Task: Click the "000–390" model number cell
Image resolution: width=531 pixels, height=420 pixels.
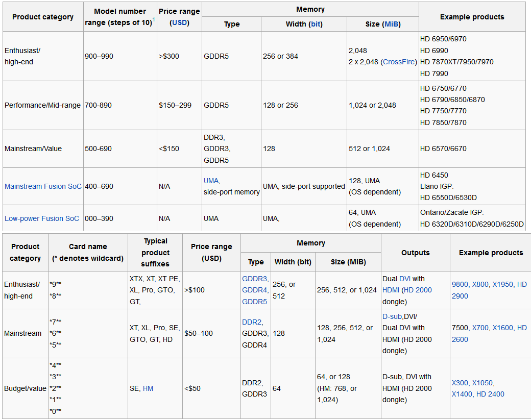Action: coord(120,218)
